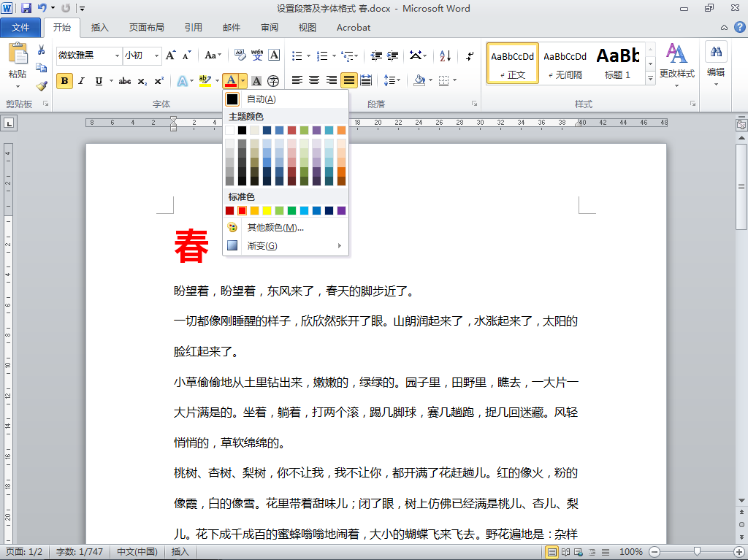Click the Subscript icon

142,82
